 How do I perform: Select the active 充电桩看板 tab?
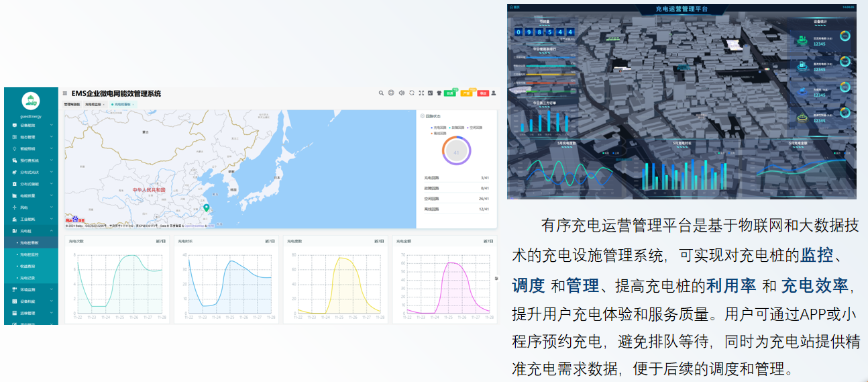coord(123,105)
